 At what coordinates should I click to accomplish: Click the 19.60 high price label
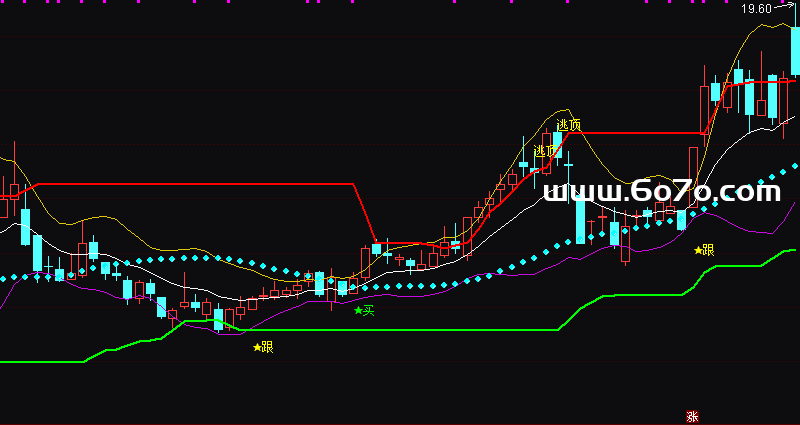(756, 9)
